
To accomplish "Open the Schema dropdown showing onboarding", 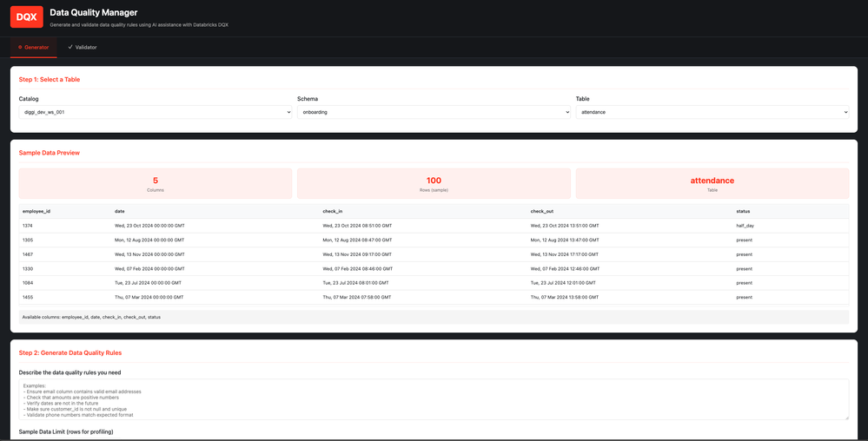I will coord(434,112).
